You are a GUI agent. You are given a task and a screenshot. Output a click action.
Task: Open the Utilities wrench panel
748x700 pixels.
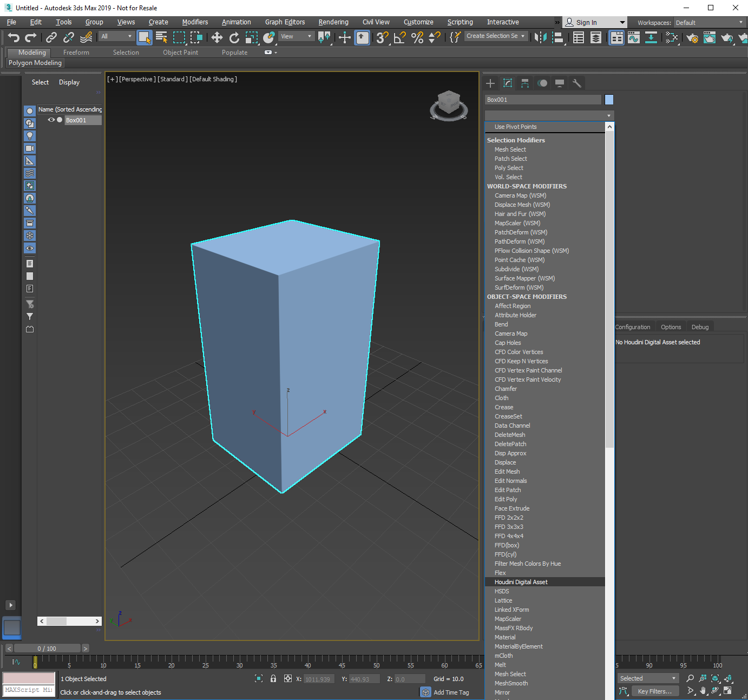click(577, 83)
